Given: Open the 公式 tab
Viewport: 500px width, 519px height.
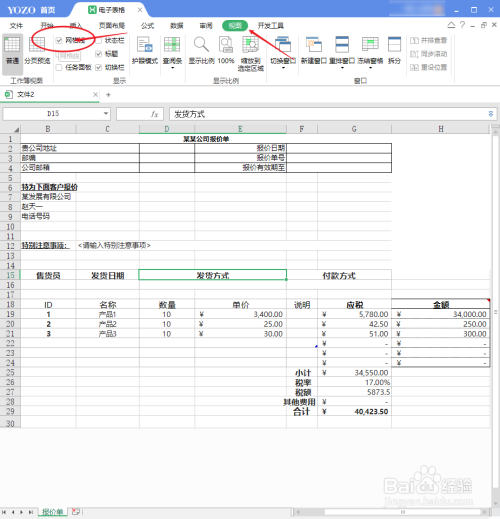Looking at the screenshot, I should tap(147, 26).
